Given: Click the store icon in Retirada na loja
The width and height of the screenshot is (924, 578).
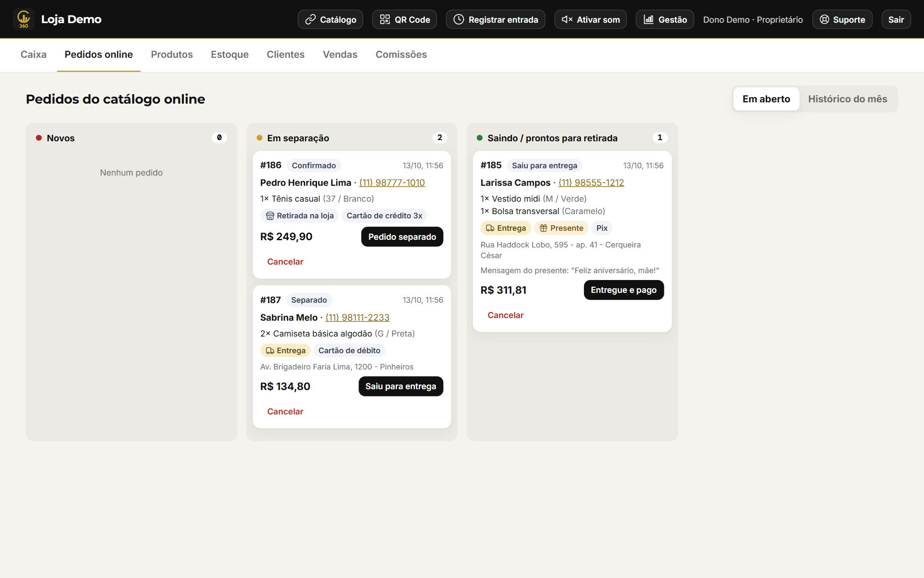Looking at the screenshot, I should point(270,216).
